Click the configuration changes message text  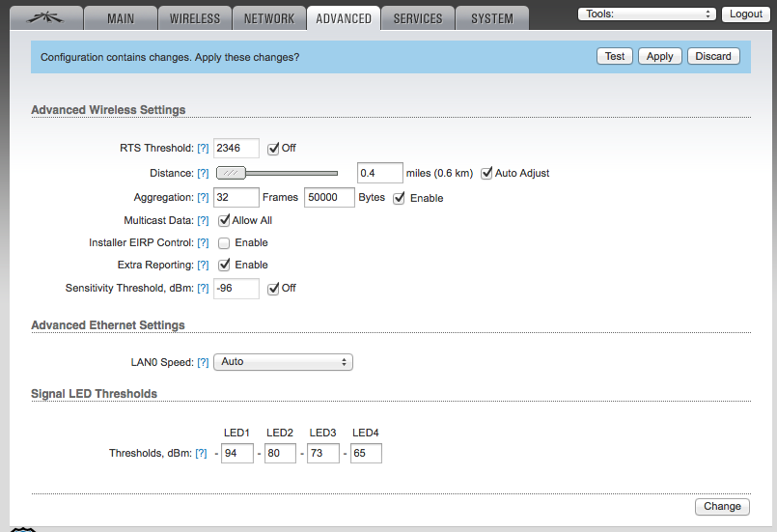tap(170, 58)
